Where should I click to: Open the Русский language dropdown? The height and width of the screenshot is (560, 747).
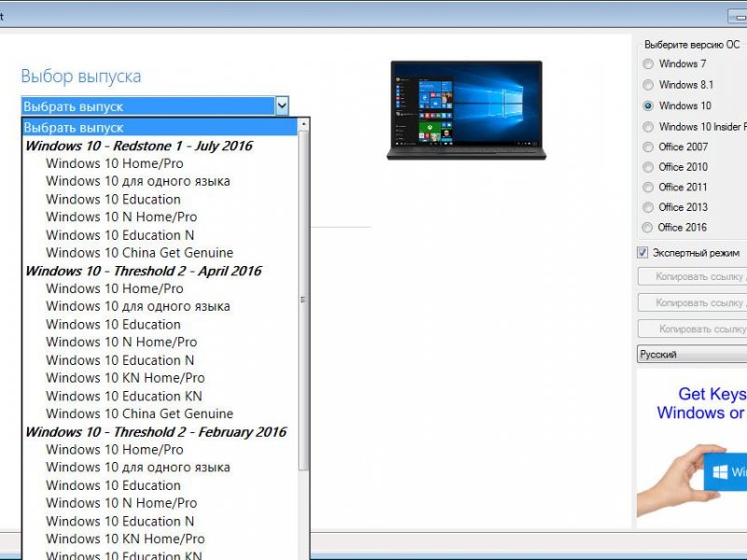click(x=692, y=355)
